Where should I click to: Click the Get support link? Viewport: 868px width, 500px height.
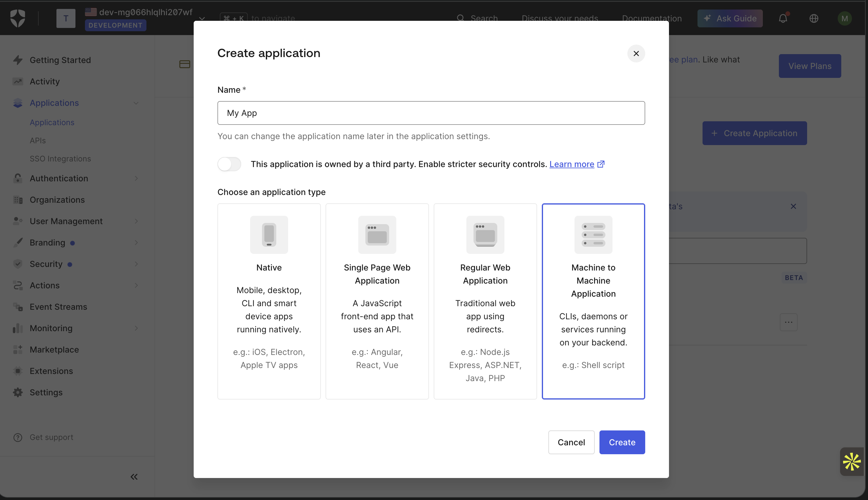coord(51,437)
